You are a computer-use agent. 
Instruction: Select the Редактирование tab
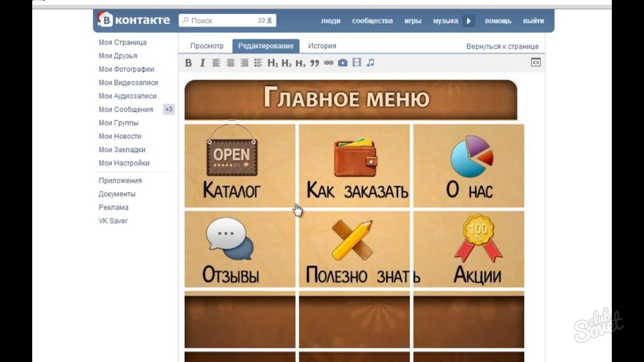coord(266,46)
